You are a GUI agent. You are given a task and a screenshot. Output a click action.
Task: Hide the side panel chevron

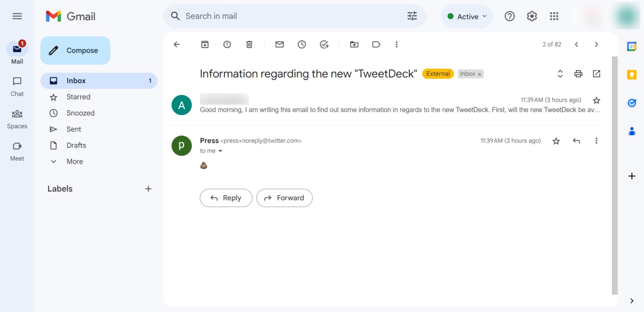[632, 301]
